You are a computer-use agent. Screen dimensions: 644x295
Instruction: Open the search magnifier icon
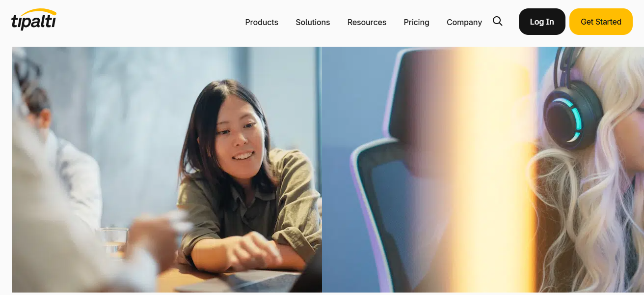click(497, 21)
